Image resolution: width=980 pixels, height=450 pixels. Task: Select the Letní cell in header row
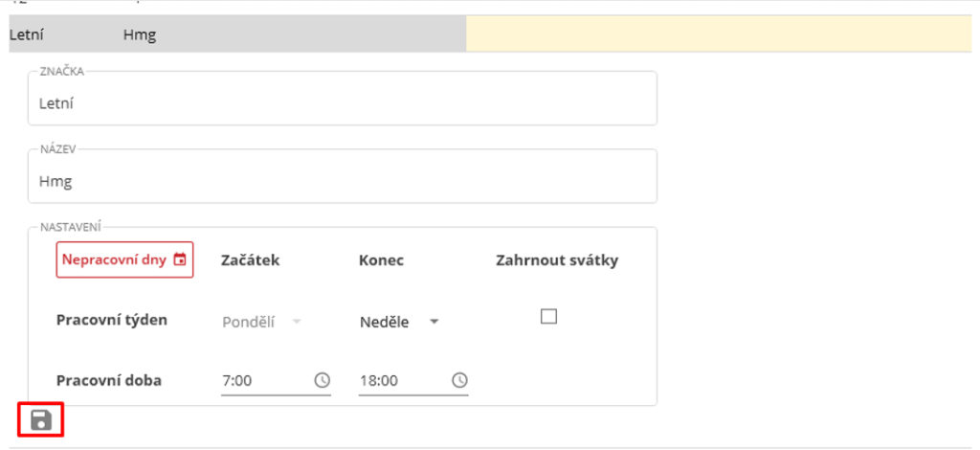27,35
